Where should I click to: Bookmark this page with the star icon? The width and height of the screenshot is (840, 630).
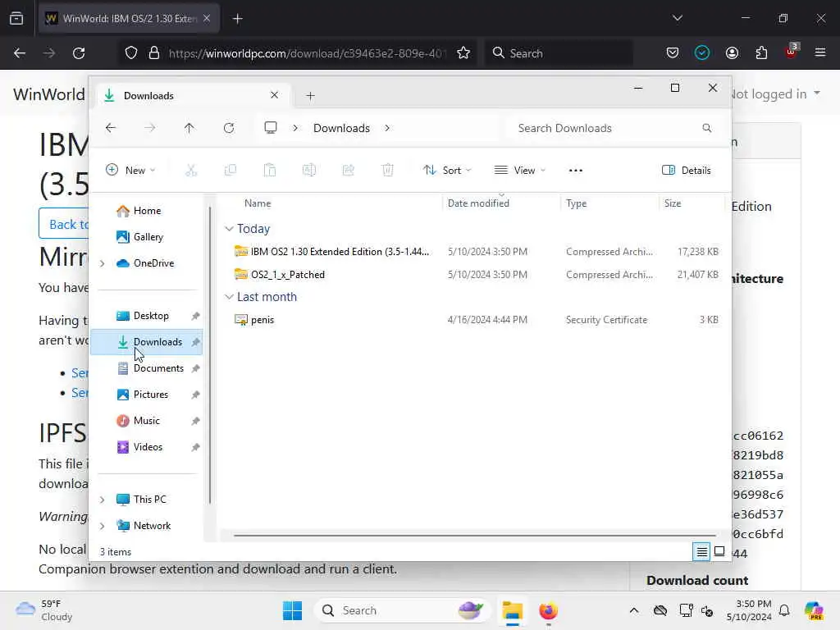463,53
